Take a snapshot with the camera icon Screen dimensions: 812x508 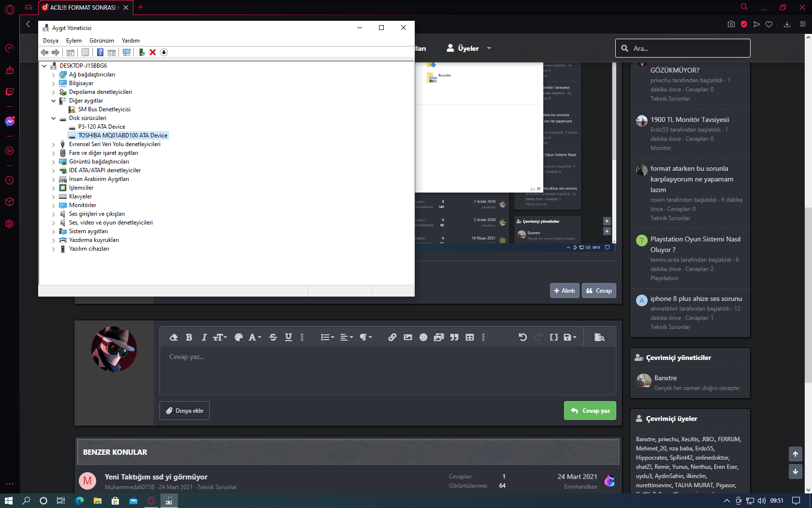click(x=731, y=24)
